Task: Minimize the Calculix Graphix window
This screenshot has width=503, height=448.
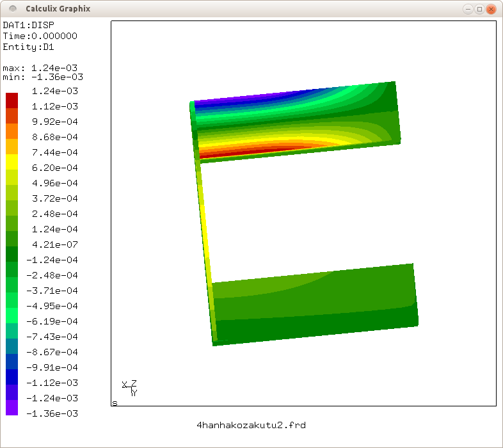Action: (468, 9)
